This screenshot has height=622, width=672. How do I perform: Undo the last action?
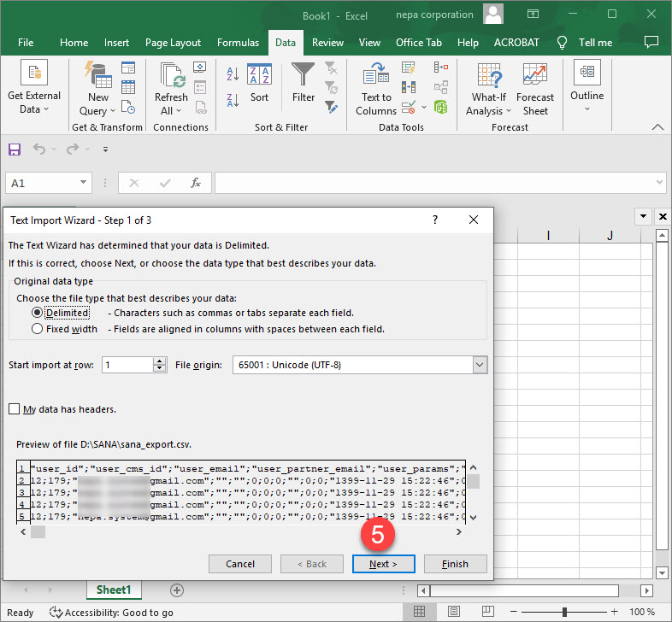pos(39,149)
